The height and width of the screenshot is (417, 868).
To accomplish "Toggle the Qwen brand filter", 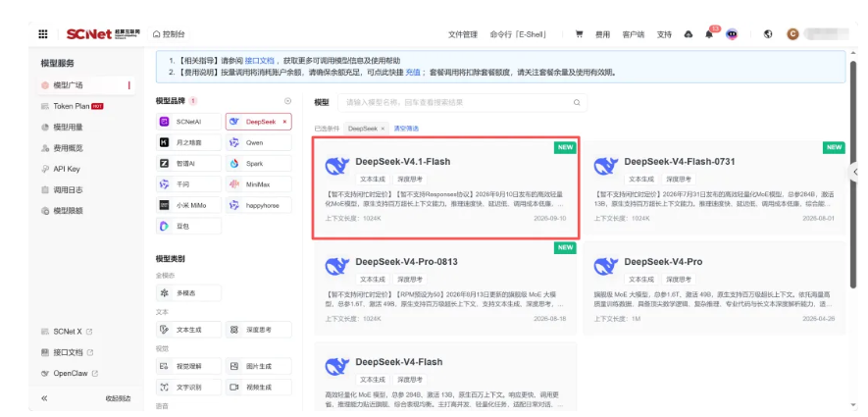I will tap(259, 142).
